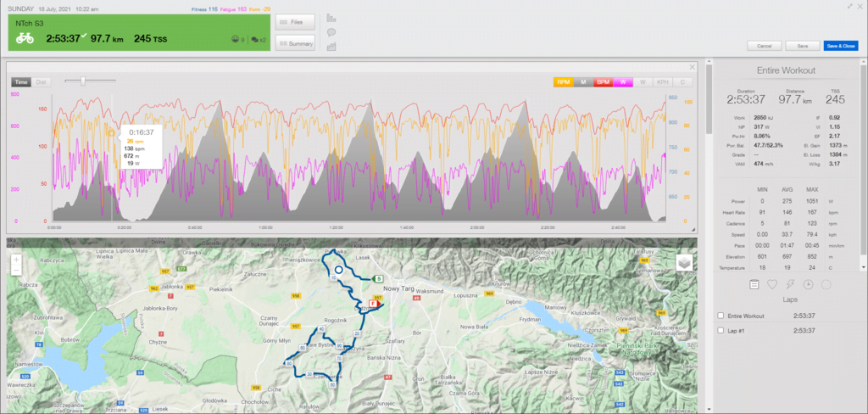The width and height of the screenshot is (868, 414).
Task: Click the bike workout type icon
Action: tap(25, 38)
